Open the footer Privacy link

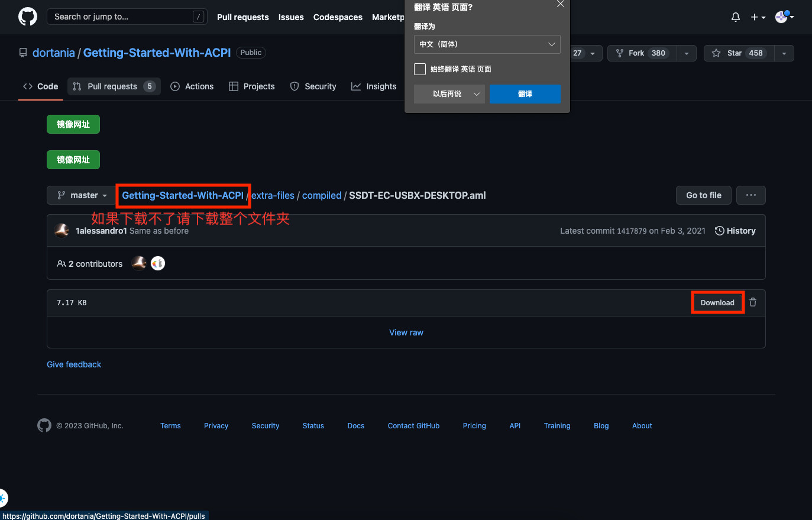click(x=216, y=426)
